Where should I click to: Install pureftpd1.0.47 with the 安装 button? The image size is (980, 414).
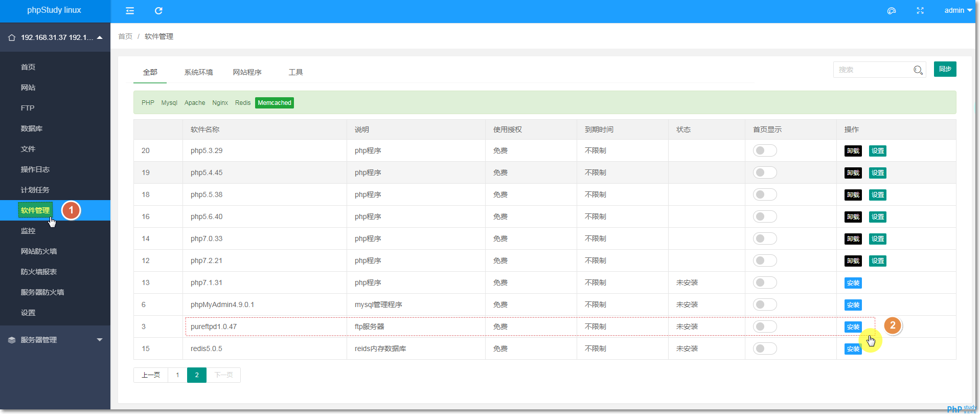click(853, 327)
